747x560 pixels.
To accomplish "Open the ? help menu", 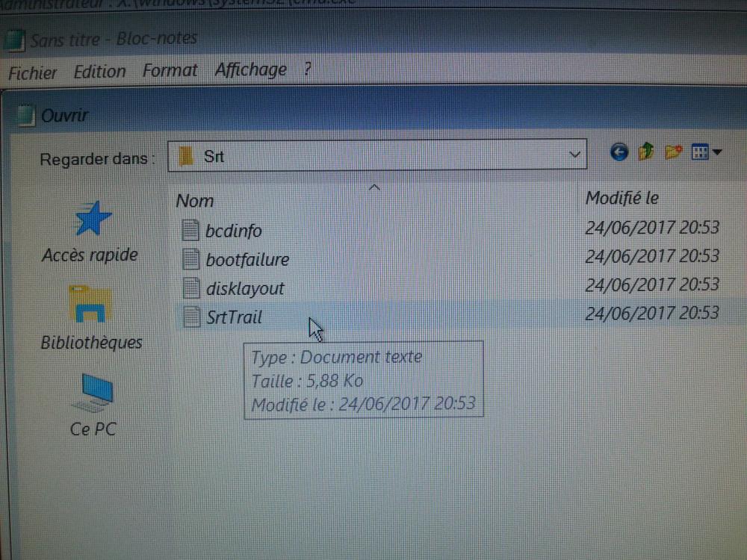I will click(307, 69).
